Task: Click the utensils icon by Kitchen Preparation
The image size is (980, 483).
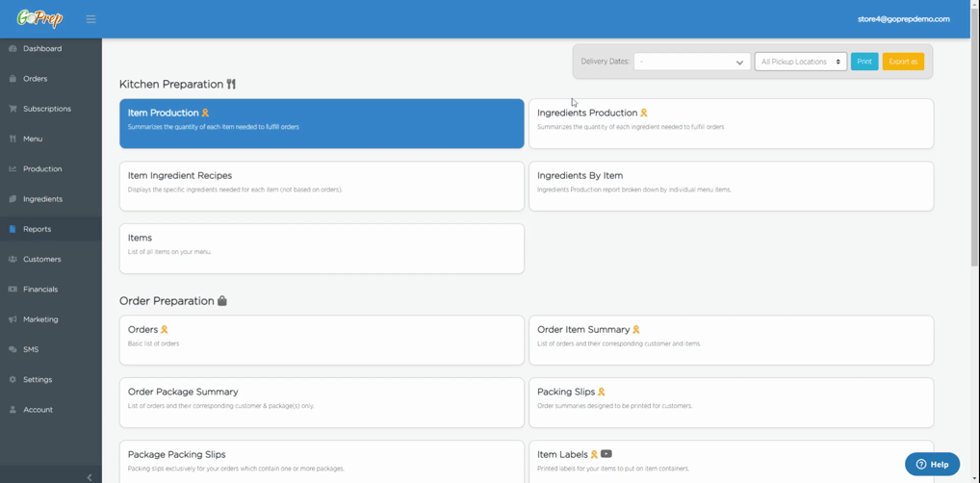Action: point(231,84)
